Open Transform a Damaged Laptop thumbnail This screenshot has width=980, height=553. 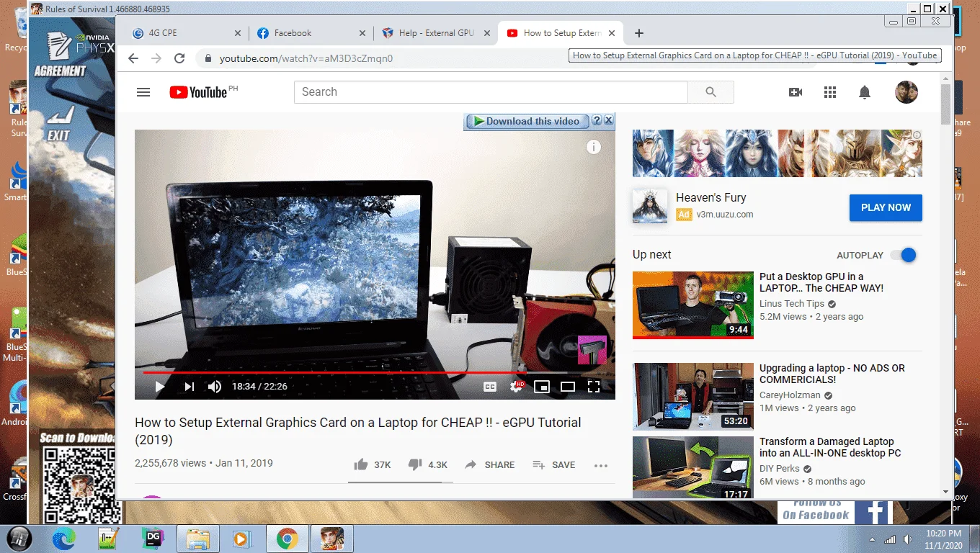(692, 468)
